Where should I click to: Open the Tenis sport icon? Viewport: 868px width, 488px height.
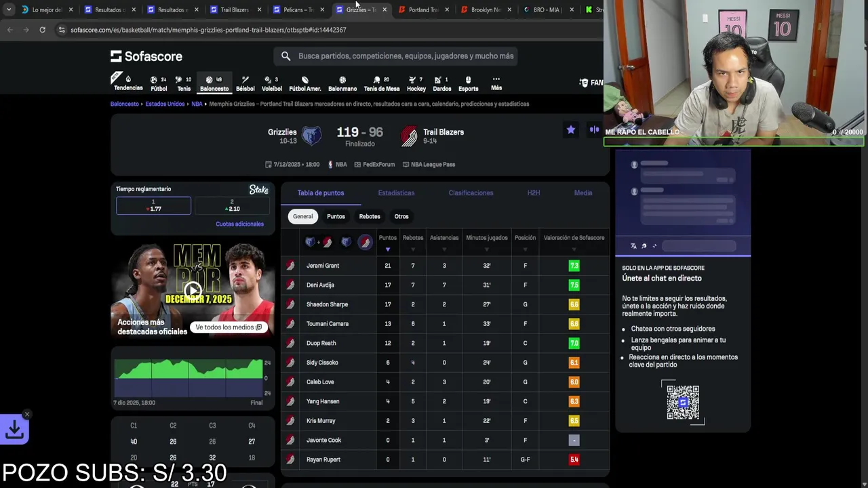[184, 83]
